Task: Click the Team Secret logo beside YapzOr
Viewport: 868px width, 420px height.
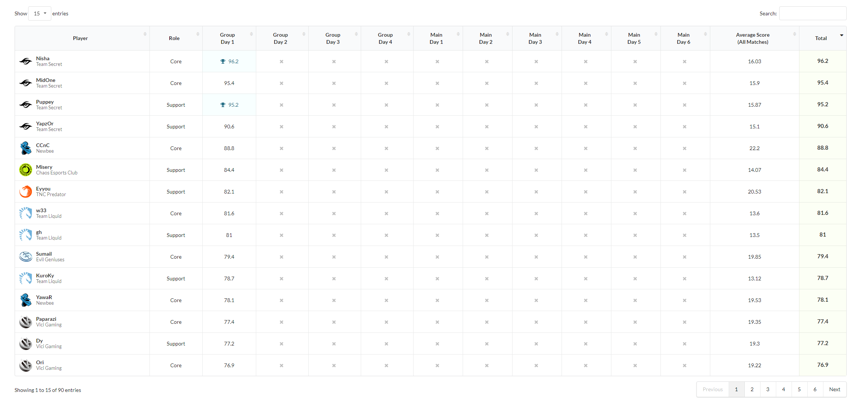Action: 25,127
